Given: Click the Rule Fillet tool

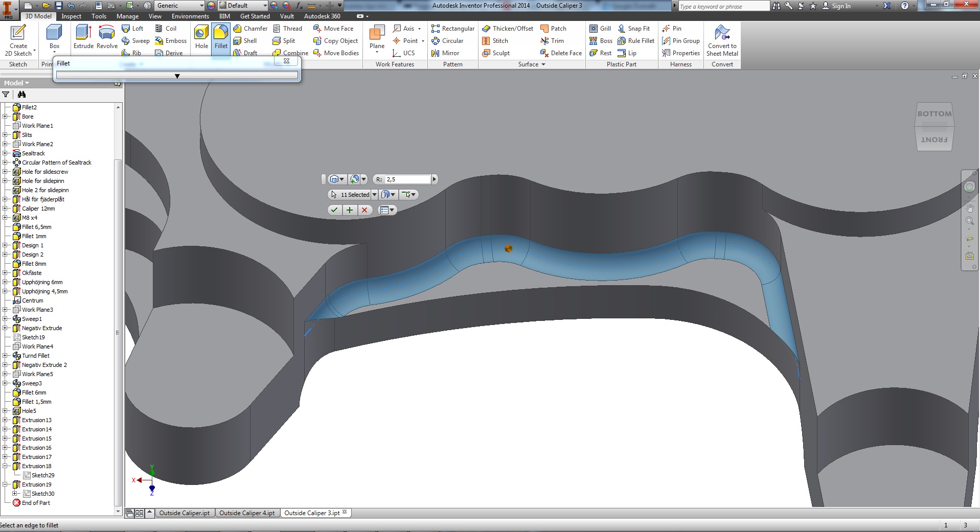Looking at the screenshot, I should click(x=636, y=41).
